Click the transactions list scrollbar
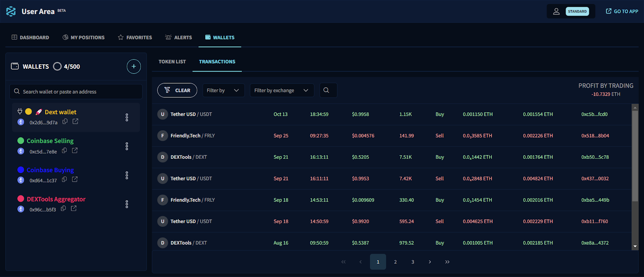This screenshot has width=644, height=277. tap(635, 156)
